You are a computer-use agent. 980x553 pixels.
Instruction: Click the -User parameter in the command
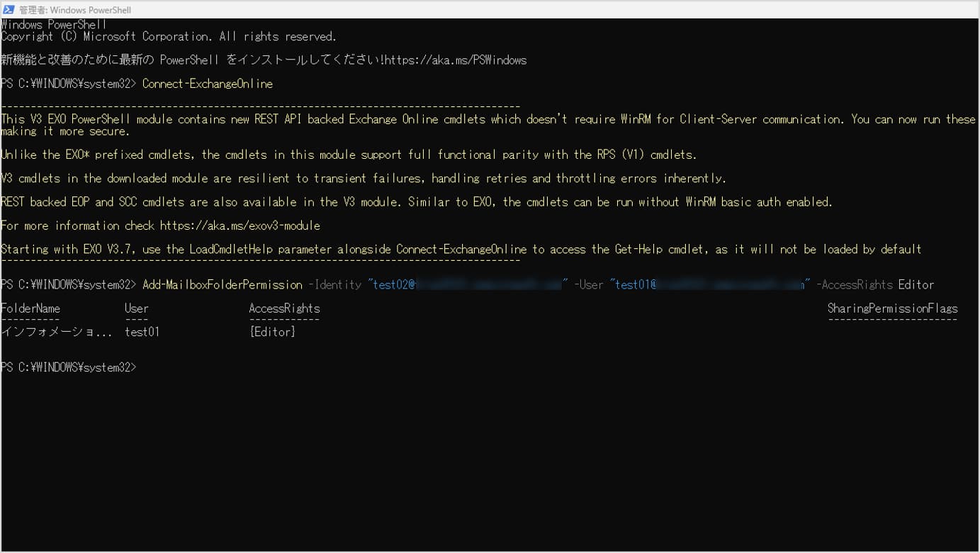coord(589,284)
